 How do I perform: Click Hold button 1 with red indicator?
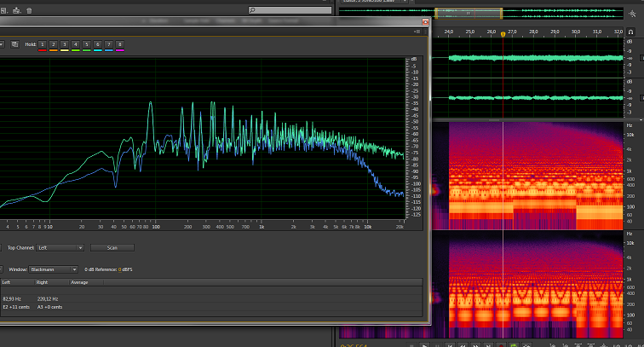click(43, 43)
